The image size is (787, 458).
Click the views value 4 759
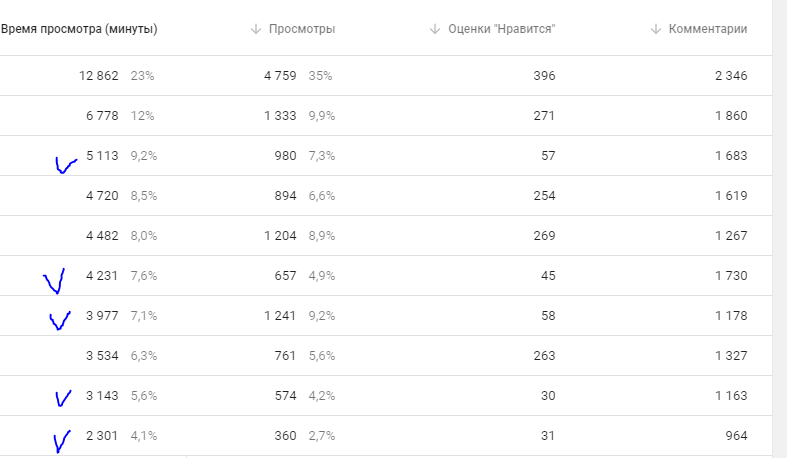point(280,75)
